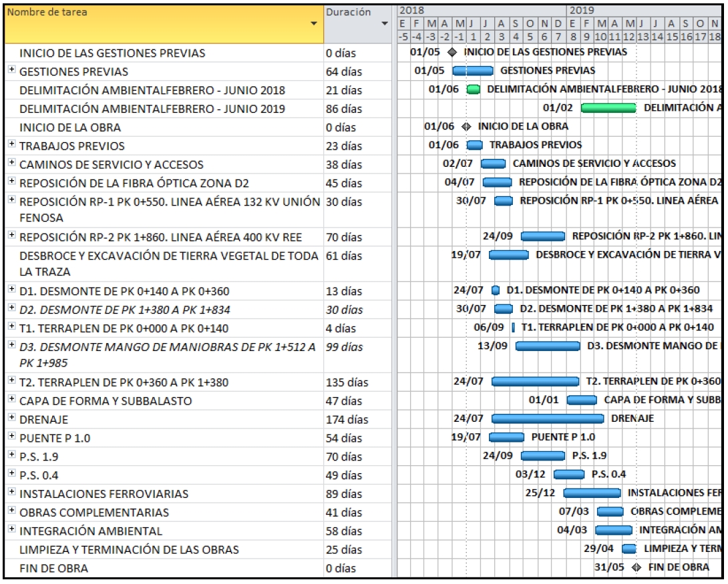Click the 2019 year label in timescale
The width and height of the screenshot is (728, 584).
coord(581,10)
